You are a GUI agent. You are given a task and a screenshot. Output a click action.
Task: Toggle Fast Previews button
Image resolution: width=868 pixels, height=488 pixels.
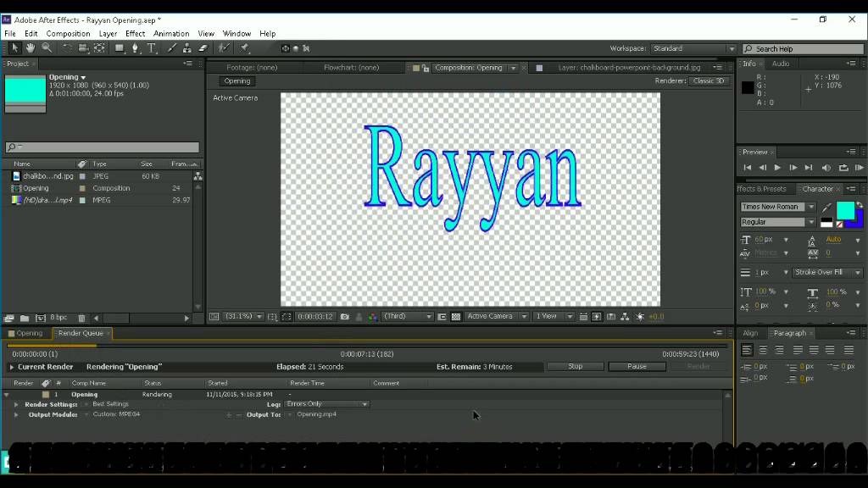tap(596, 317)
